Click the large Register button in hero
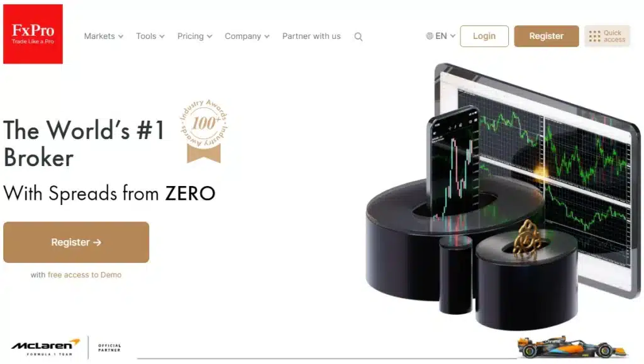 [76, 243]
